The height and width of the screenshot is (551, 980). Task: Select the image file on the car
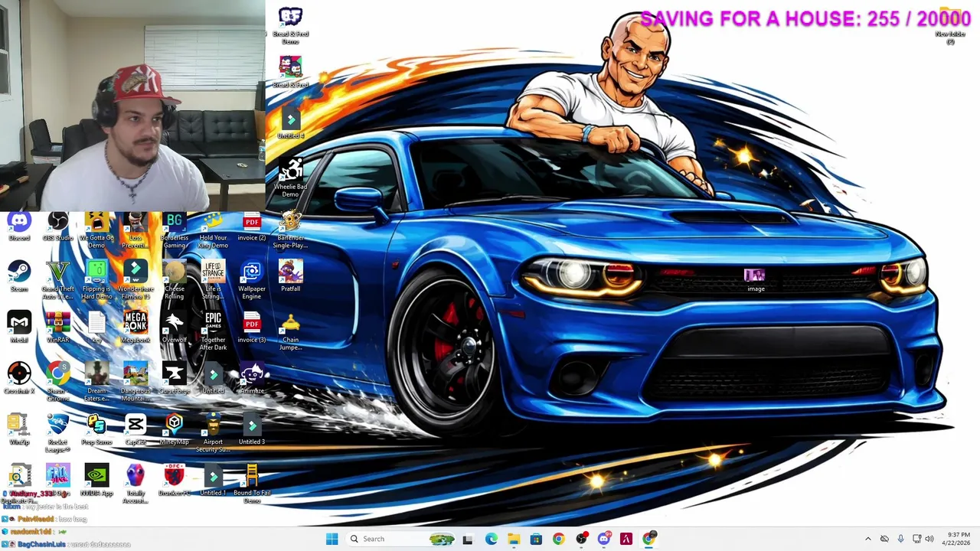(756, 279)
